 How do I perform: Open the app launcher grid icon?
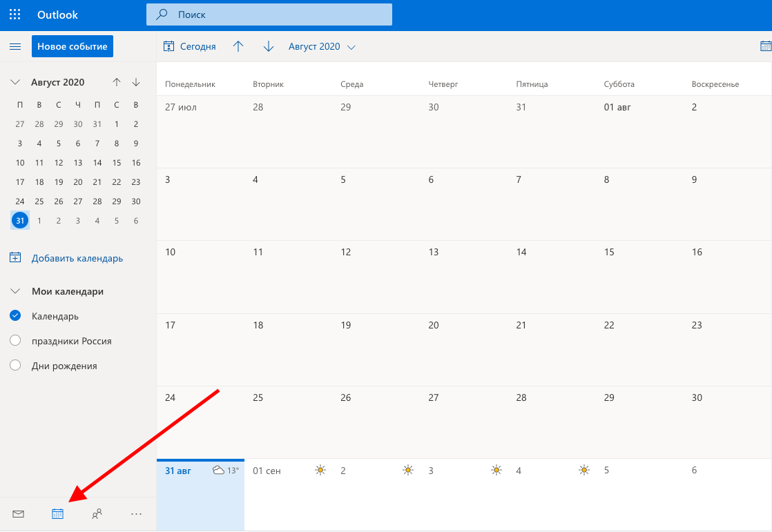15,14
